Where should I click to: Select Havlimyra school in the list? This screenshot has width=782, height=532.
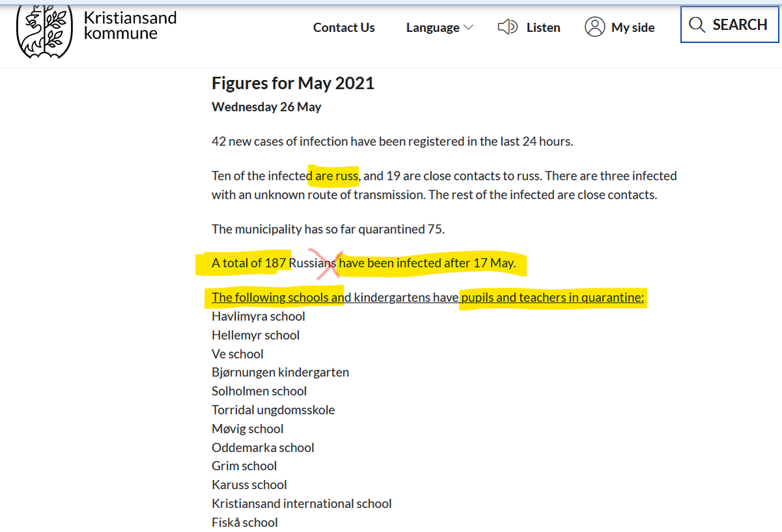pos(259,316)
